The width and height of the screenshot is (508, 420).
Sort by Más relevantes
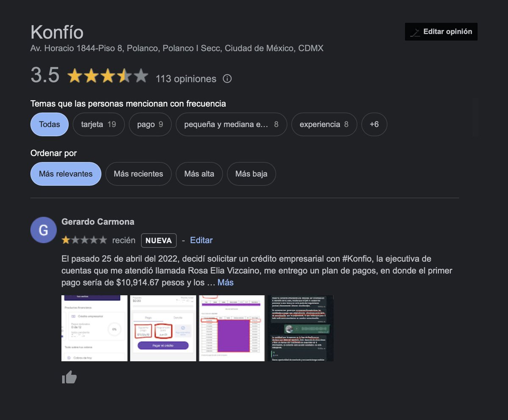[x=66, y=174]
